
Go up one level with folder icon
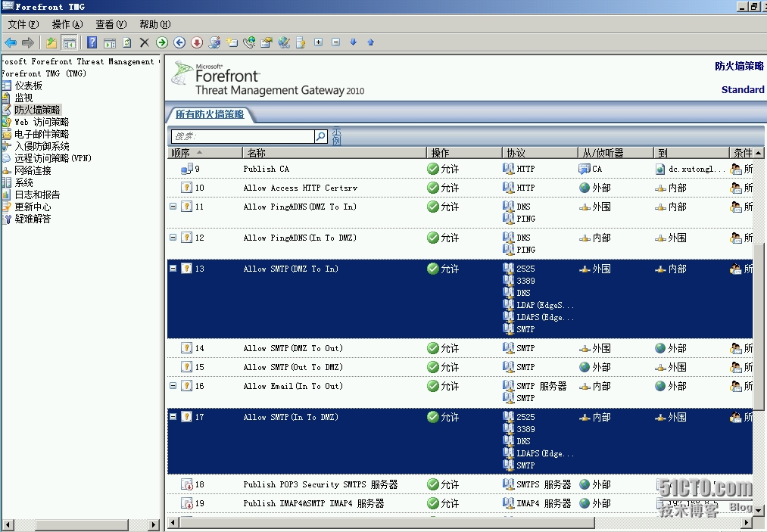click(x=51, y=42)
